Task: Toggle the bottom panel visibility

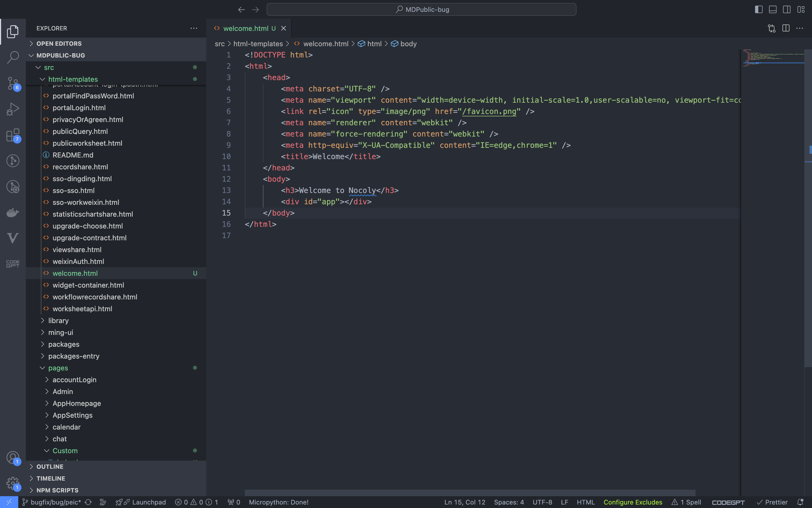Action: click(773, 9)
